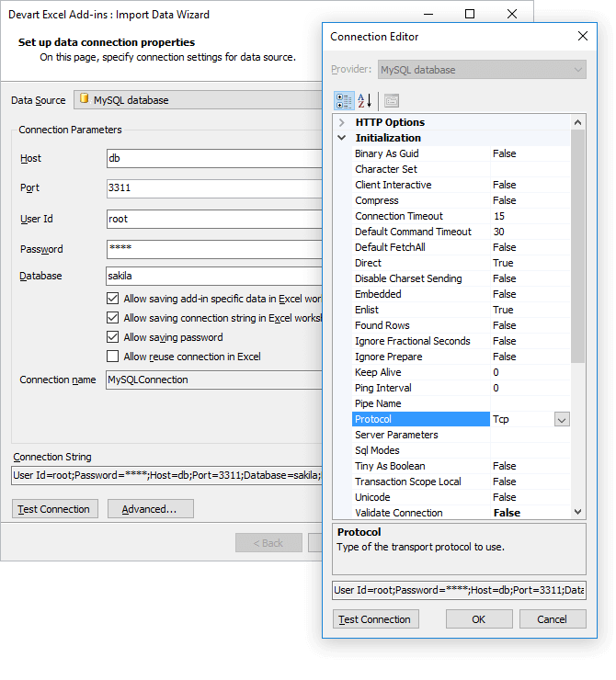The height and width of the screenshot is (680, 616).
Task: Confirm Connection Editor with OK
Action: pos(479,618)
